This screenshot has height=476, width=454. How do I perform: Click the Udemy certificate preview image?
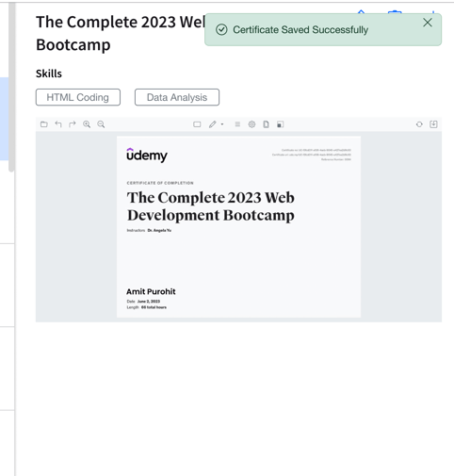pos(238,227)
